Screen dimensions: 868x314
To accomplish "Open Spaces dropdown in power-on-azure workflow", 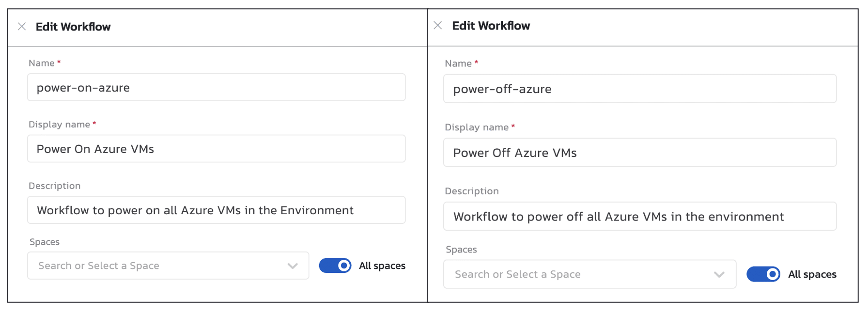I will [168, 266].
